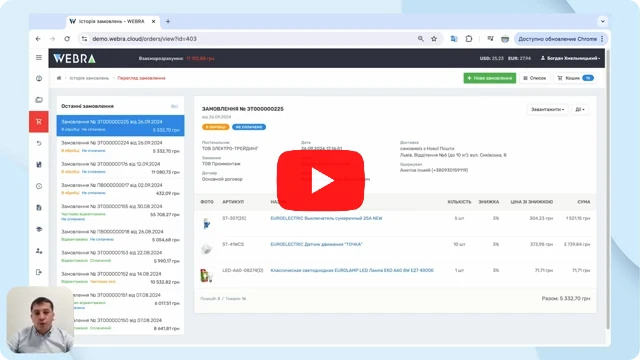Image resolution: width=640 pixels, height=360 pixels.
Task: Open EUROELECTRIC Датчик движения ТОЧКА link
Action: pyautogui.click(x=316, y=244)
